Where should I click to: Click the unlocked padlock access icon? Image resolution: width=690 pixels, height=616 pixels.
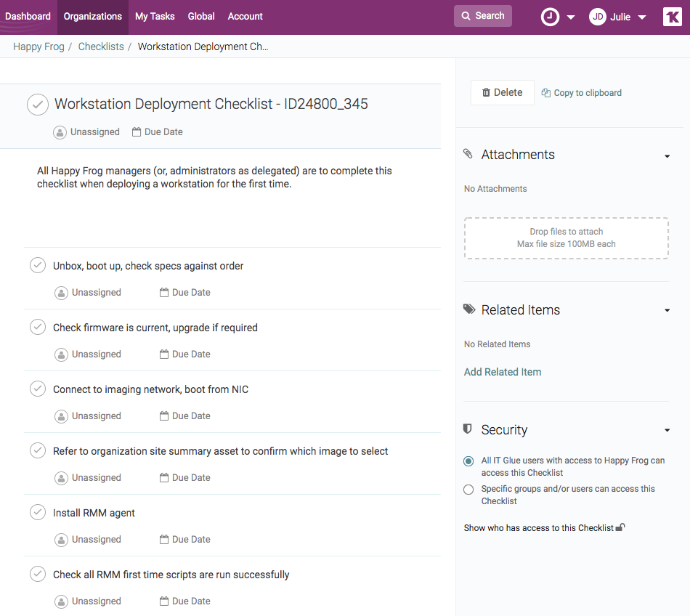click(x=620, y=528)
